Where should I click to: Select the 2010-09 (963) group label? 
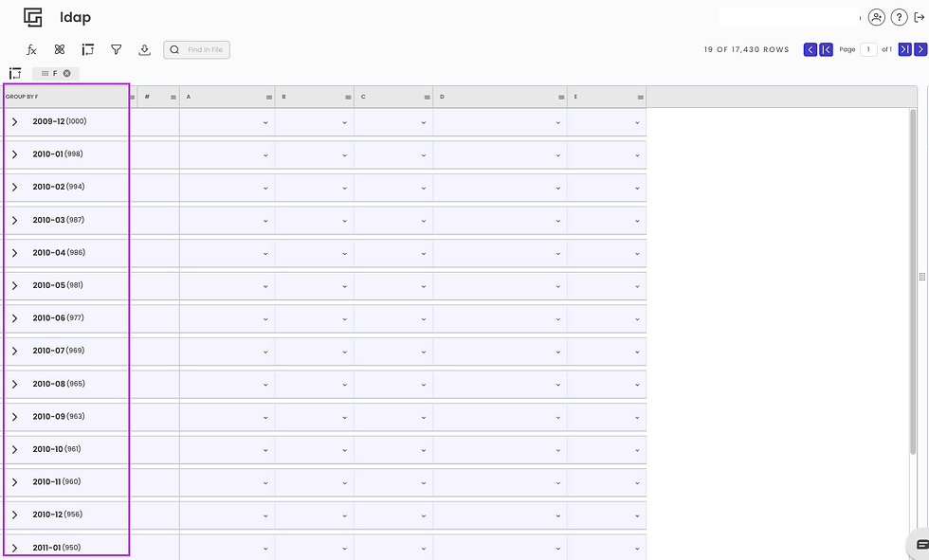[59, 417]
